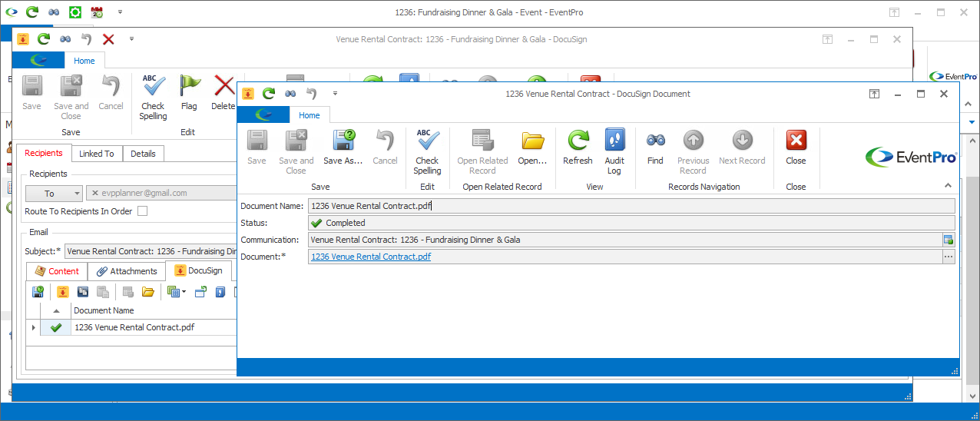Switch to the Details tab

click(143, 154)
